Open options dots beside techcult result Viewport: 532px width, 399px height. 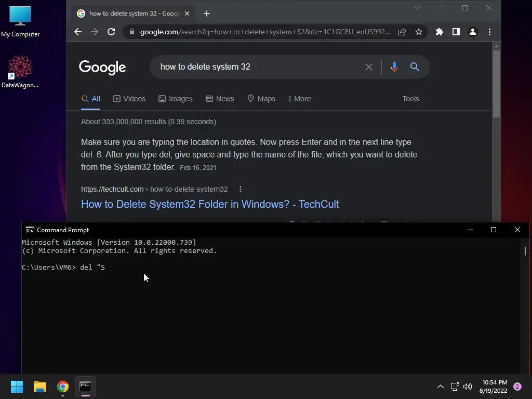click(241, 189)
